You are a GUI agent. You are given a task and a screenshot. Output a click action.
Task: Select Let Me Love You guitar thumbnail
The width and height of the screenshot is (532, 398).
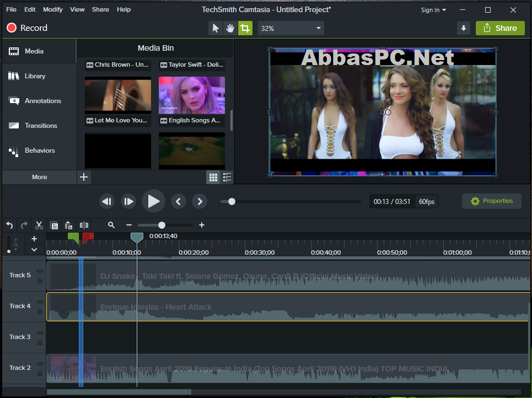click(118, 95)
